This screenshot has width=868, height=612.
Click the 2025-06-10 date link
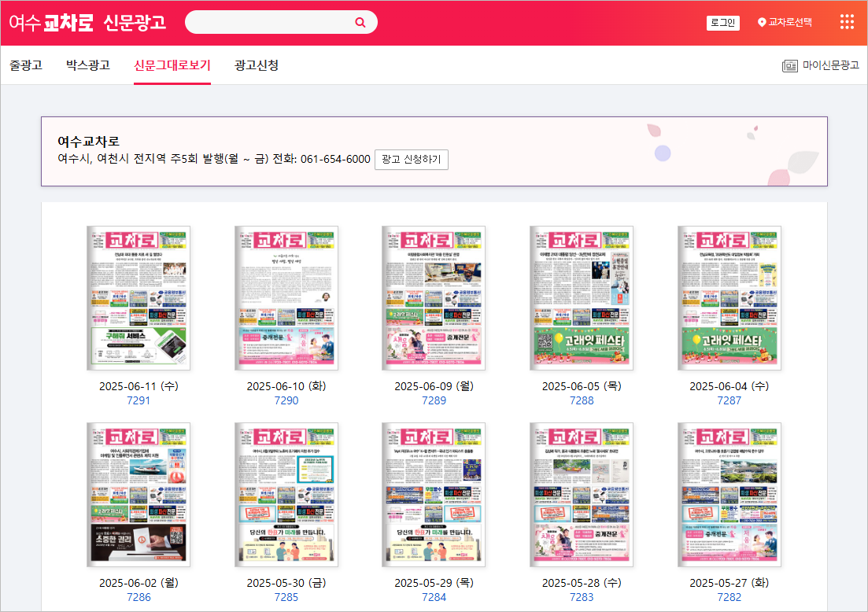point(286,385)
